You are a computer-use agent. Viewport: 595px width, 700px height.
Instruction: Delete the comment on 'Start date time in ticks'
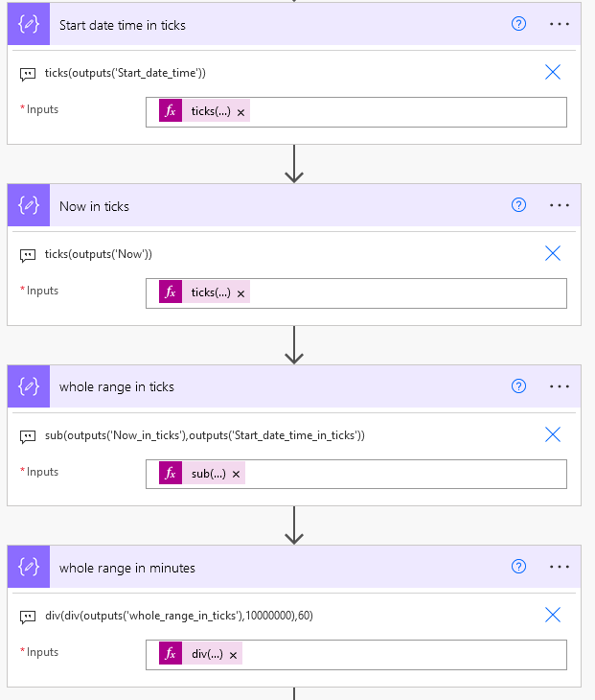click(553, 72)
